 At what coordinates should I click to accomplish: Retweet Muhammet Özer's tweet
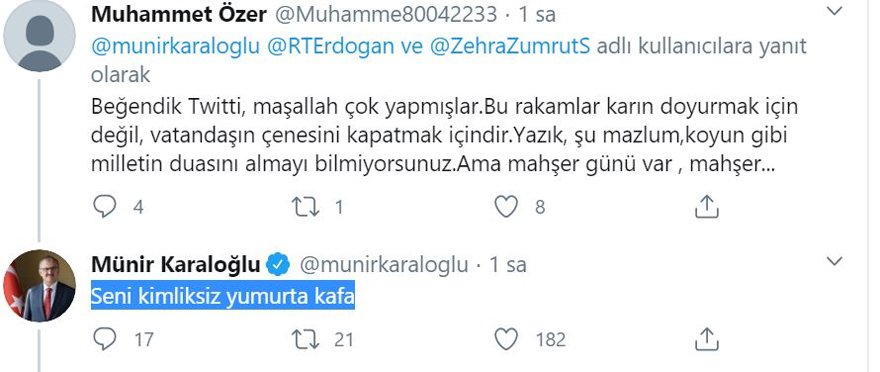(306, 207)
